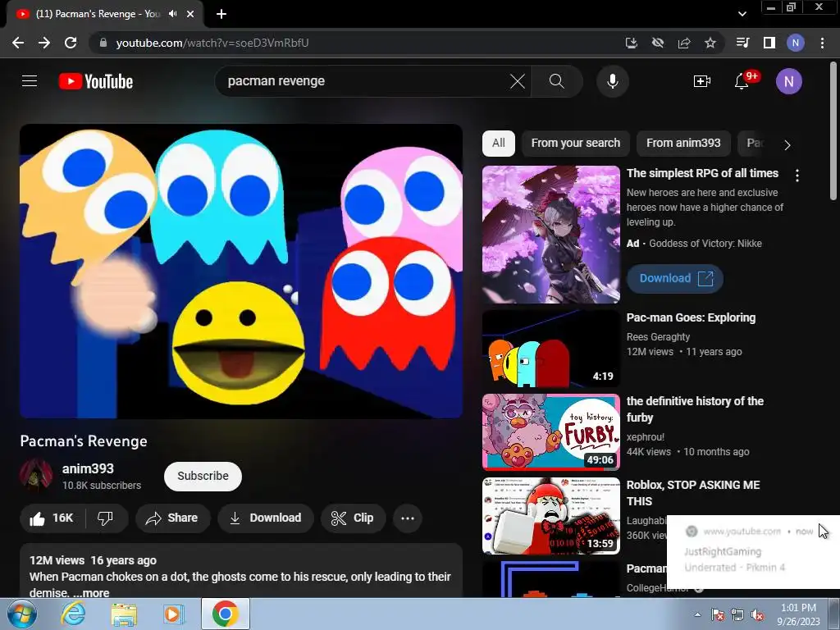Image resolution: width=840 pixels, height=630 pixels.
Task: Open the definitive history of the furby title
Action: tap(695, 409)
